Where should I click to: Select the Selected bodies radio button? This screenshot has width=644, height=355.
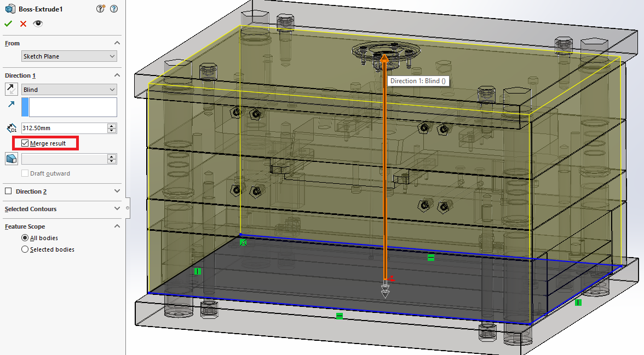[x=25, y=249]
